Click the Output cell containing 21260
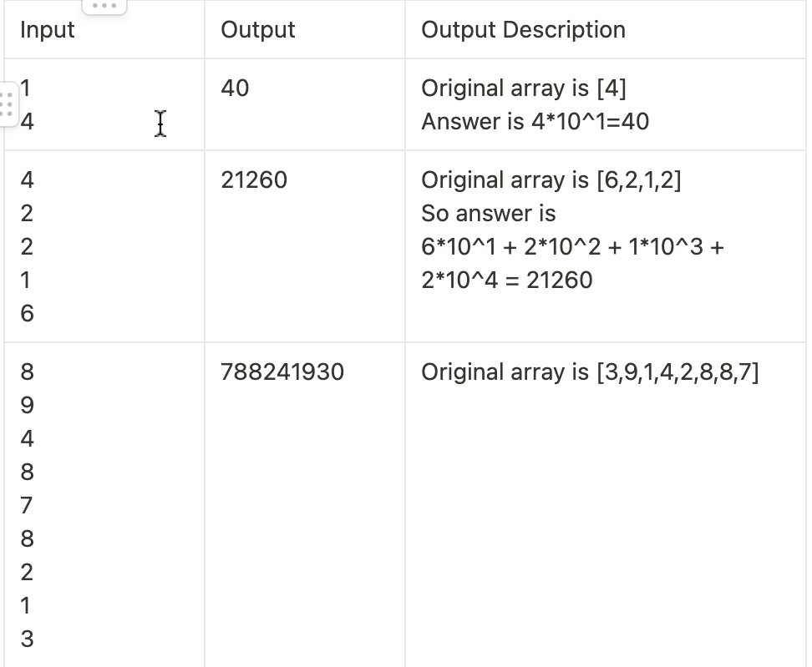This screenshot has height=667, width=812. [x=305, y=246]
